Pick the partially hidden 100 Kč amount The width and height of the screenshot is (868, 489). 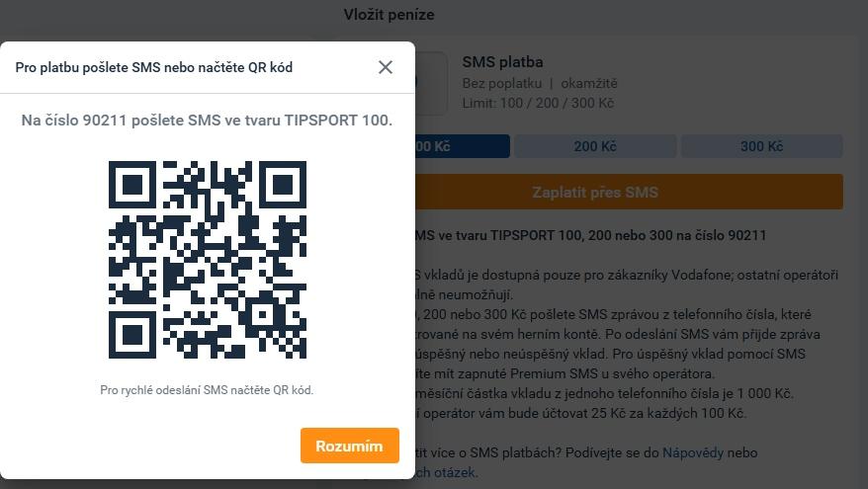point(463,146)
